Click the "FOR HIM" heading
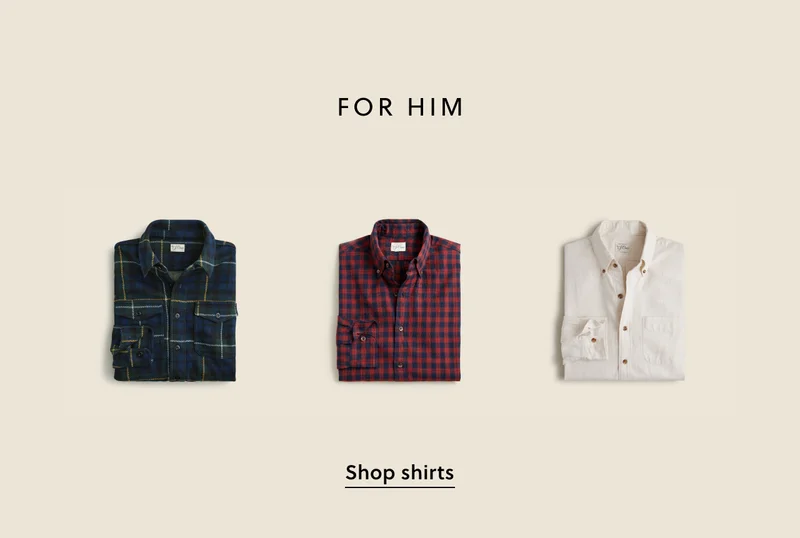Image resolution: width=800 pixels, height=538 pixels. point(400,107)
